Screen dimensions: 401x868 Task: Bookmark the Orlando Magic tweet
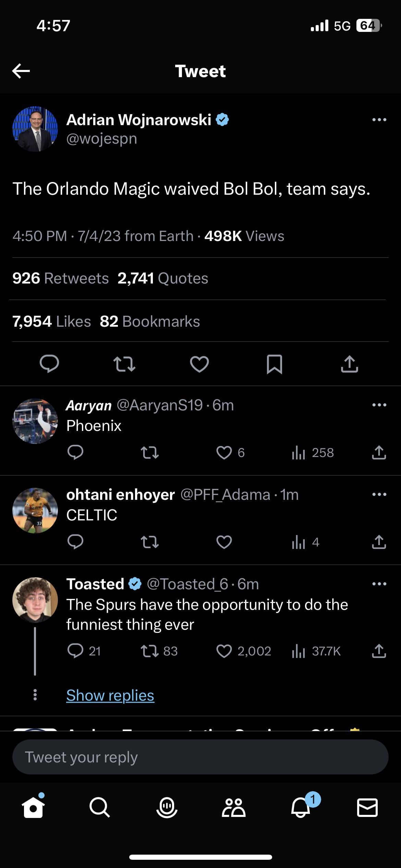click(274, 364)
